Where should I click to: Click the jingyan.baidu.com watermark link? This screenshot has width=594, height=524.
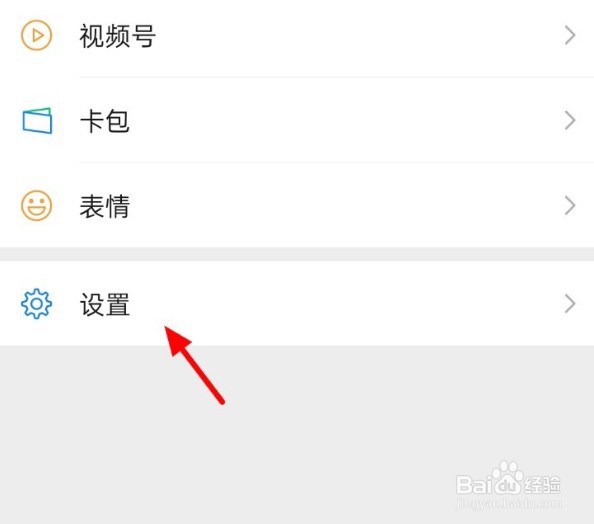click(x=509, y=504)
